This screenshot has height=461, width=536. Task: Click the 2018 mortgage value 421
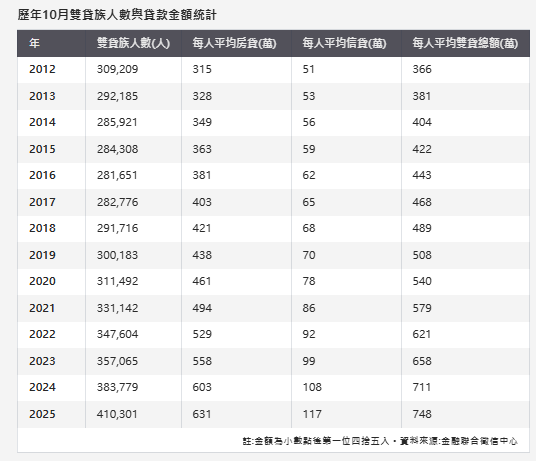pyautogui.click(x=202, y=228)
